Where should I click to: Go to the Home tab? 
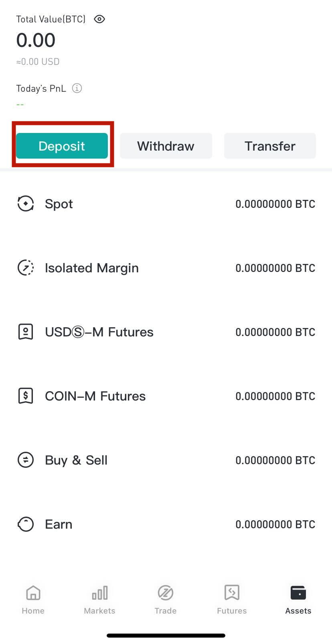[33, 600]
